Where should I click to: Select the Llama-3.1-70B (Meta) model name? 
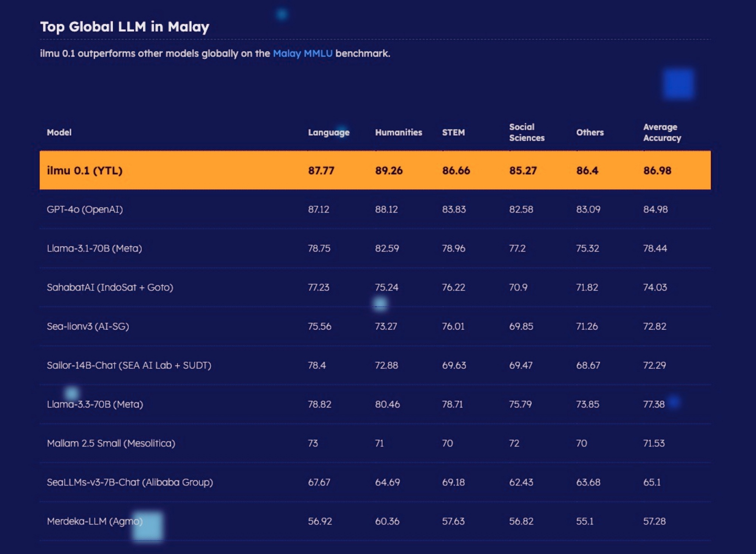coord(94,248)
